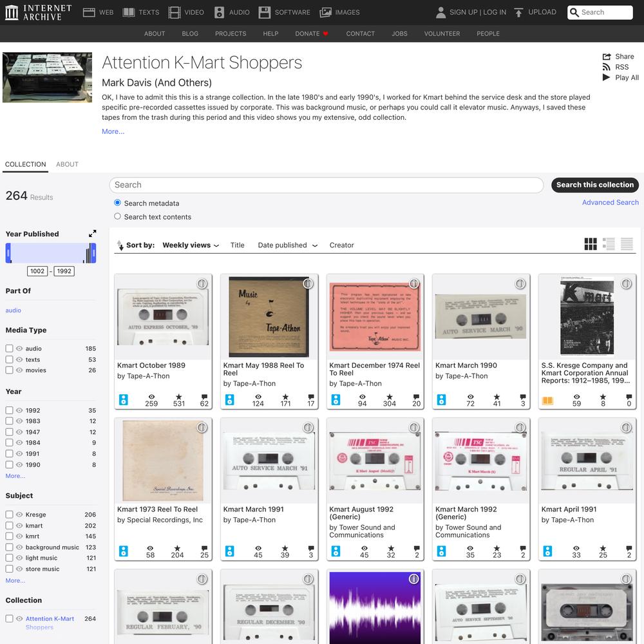Open the Weekly views sort dropdown
The width and height of the screenshot is (644, 644).
191,245
